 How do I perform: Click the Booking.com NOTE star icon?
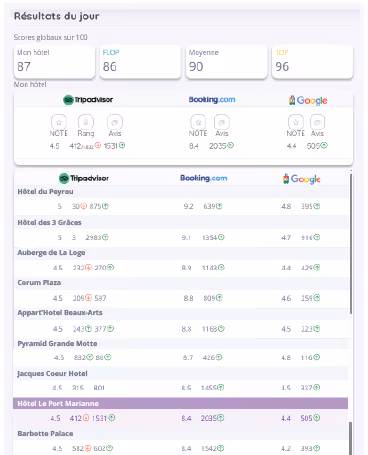tap(198, 122)
